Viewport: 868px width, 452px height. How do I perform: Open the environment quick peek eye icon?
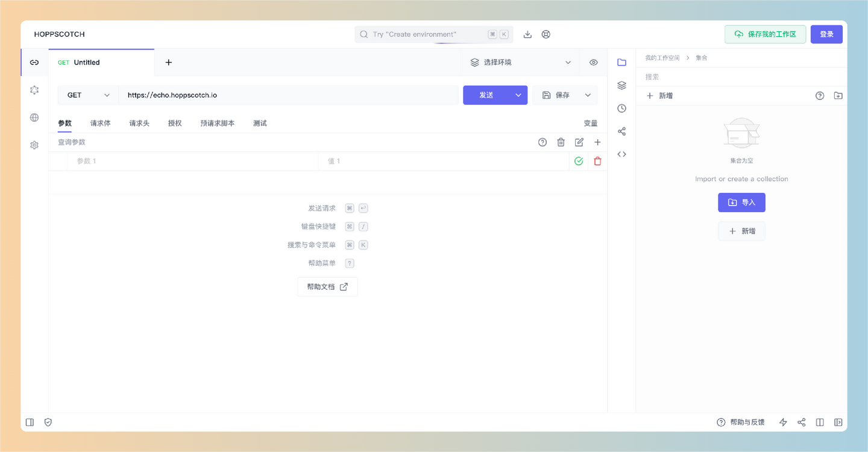pyautogui.click(x=593, y=62)
